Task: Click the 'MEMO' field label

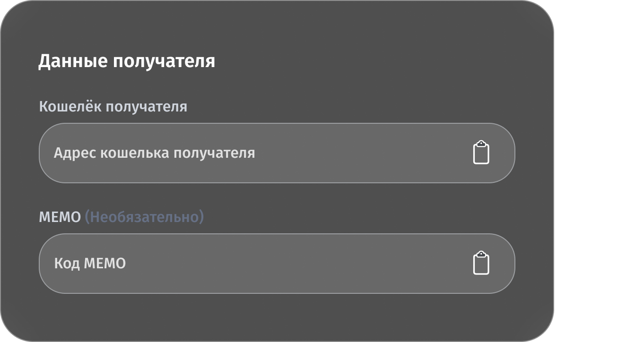Action: coord(59,217)
